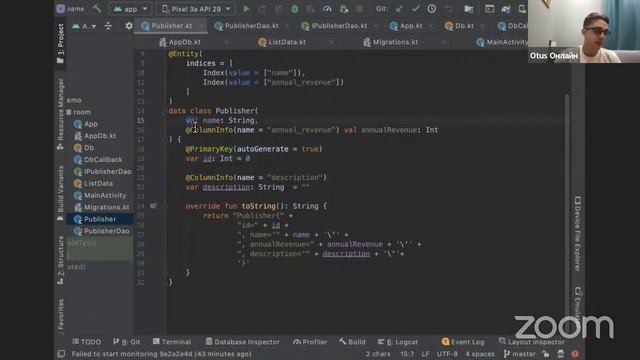Switch to the Db.kt editor tab
The width and height of the screenshot is (640, 360).
click(x=464, y=26)
